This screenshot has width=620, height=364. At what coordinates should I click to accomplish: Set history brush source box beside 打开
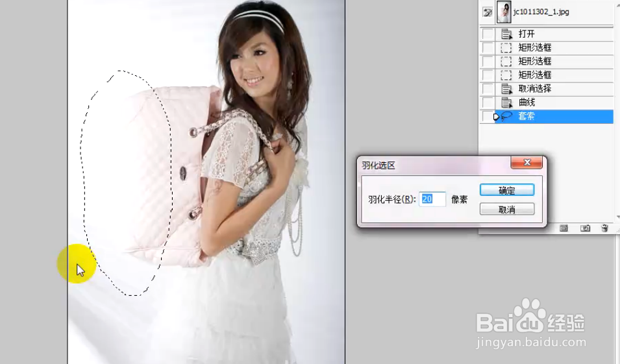[x=488, y=34]
